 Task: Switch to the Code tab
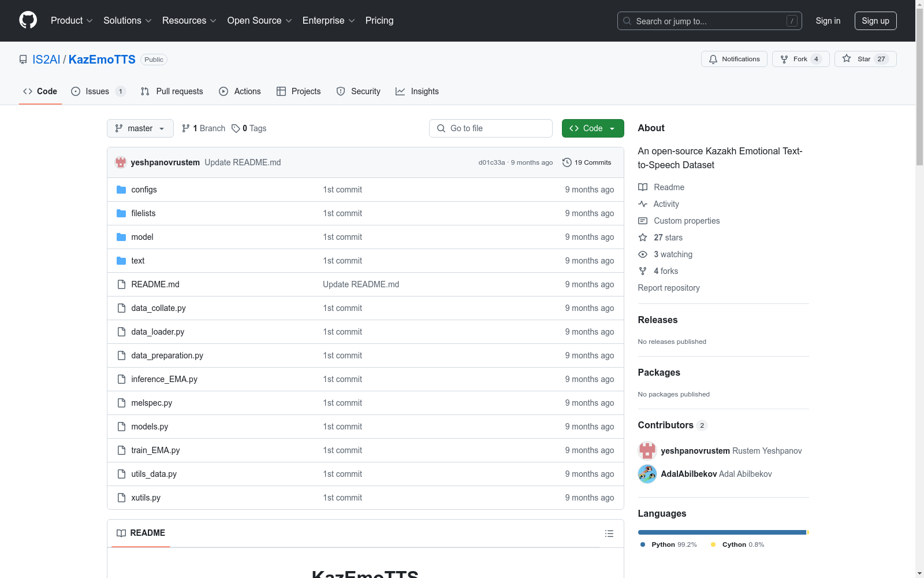(x=40, y=91)
